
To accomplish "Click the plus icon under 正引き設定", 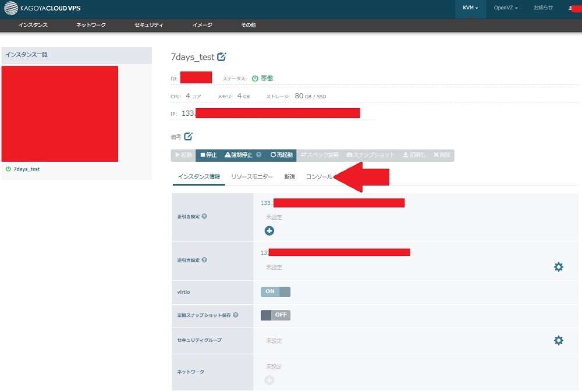I will 269,231.
